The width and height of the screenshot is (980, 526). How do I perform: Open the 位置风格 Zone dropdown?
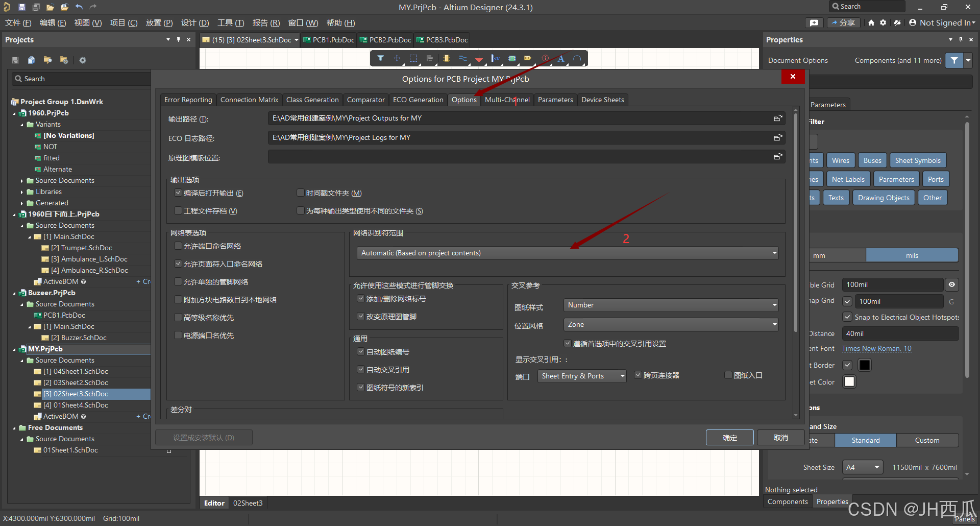coord(671,325)
